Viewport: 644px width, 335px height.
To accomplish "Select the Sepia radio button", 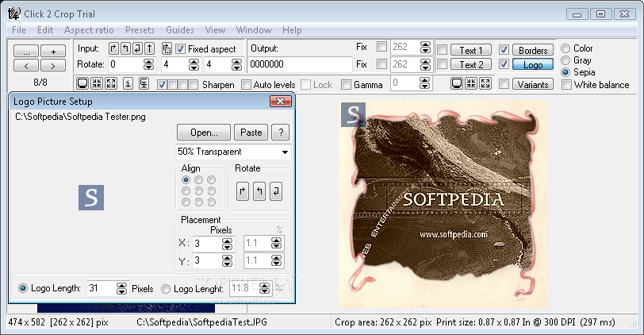I will pyautogui.click(x=565, y=72).
